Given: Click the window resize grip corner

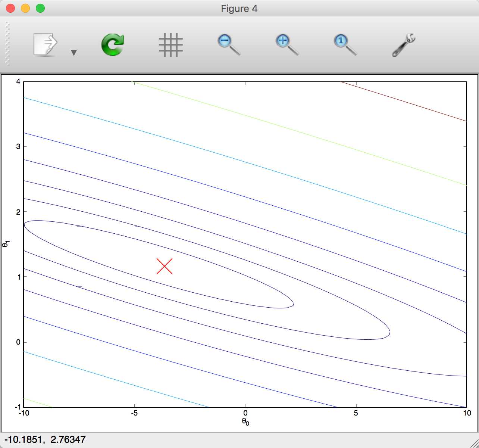Looking at the screenshot, I should [x=474, y=443].
